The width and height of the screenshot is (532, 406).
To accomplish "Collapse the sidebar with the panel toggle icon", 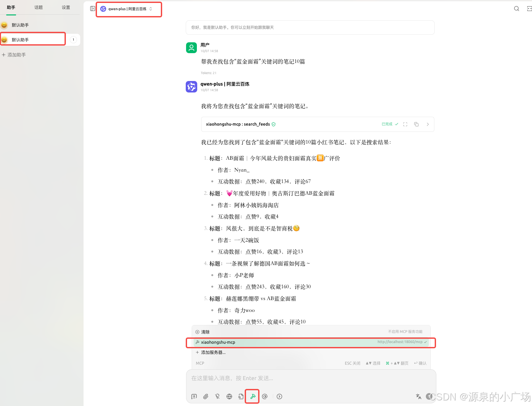I will pos(93,9).
